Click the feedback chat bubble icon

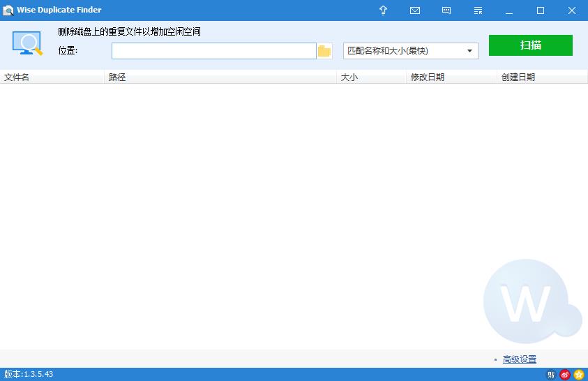click(x=446, y=10)
